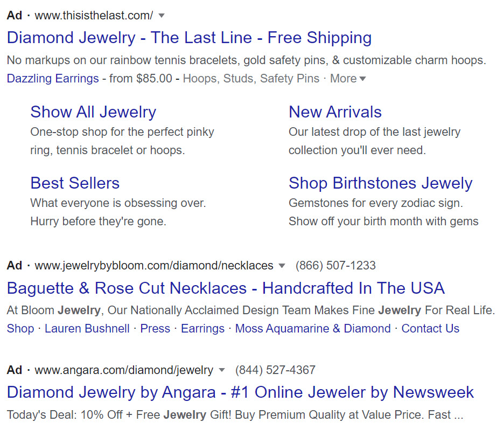The image size is (504, 436).
Task: Click the (866) 507-1233 phone number
Action: [335, 266]
